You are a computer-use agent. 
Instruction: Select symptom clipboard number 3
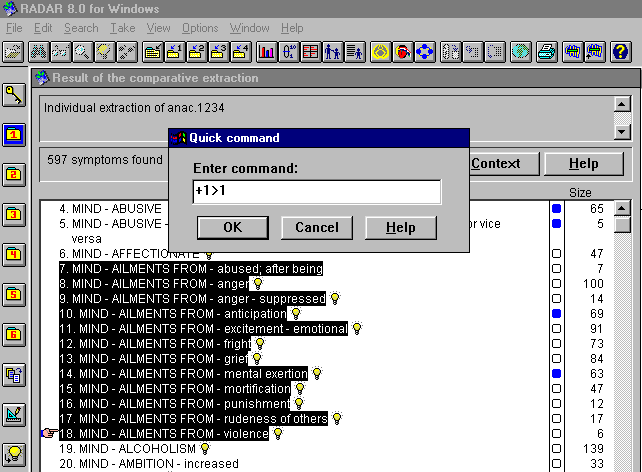15,214
